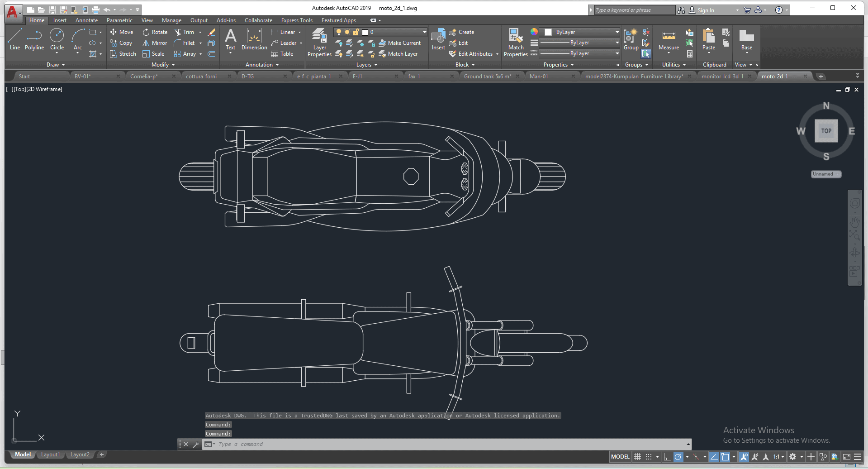
Task: Select the Line drawing tool
Action: tap(14, 38)
